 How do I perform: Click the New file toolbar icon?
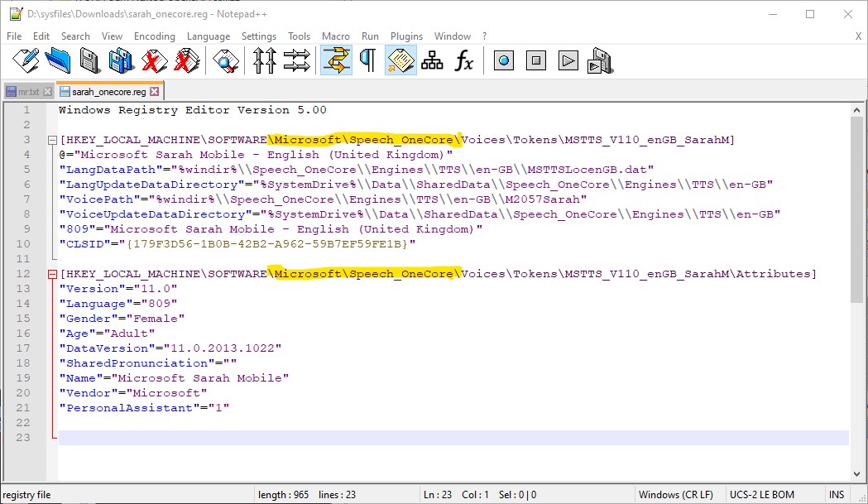(26, 60)
